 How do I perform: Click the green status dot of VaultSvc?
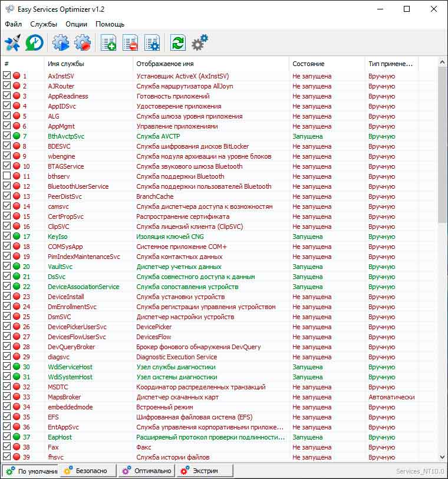pyautogui.click(x=17, y=267)
